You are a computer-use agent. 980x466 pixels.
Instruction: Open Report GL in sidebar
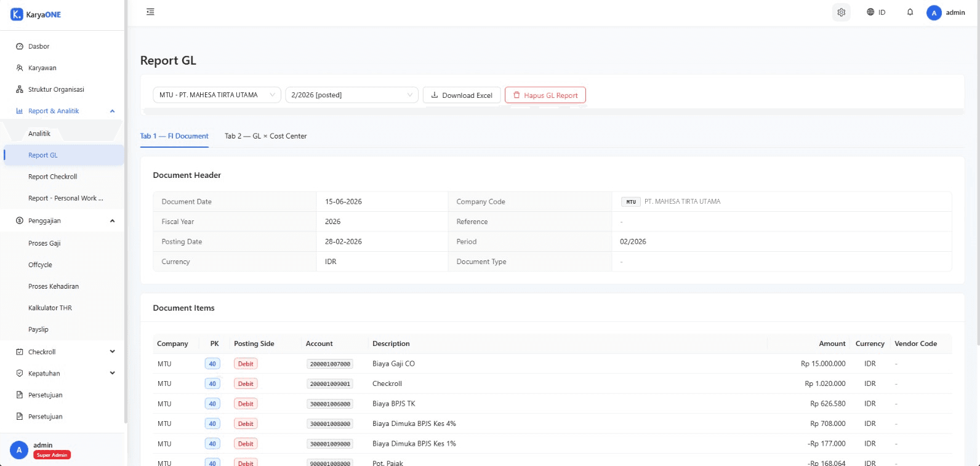(64, 155)
